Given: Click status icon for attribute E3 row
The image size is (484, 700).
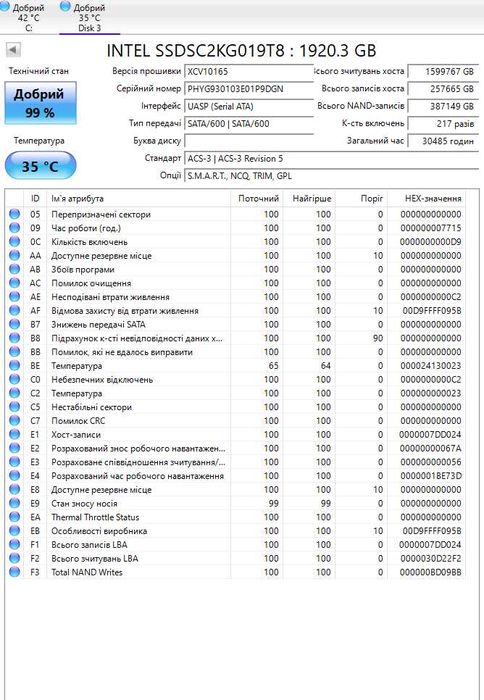Looking at the screenshot, I should [x=15, y=462].
